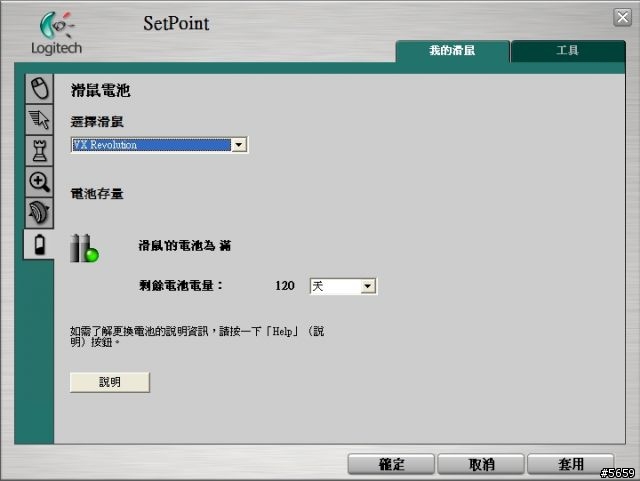Click the 電池存量 label
The width and height of the screenshot is (640, 481).
(97, 194)
